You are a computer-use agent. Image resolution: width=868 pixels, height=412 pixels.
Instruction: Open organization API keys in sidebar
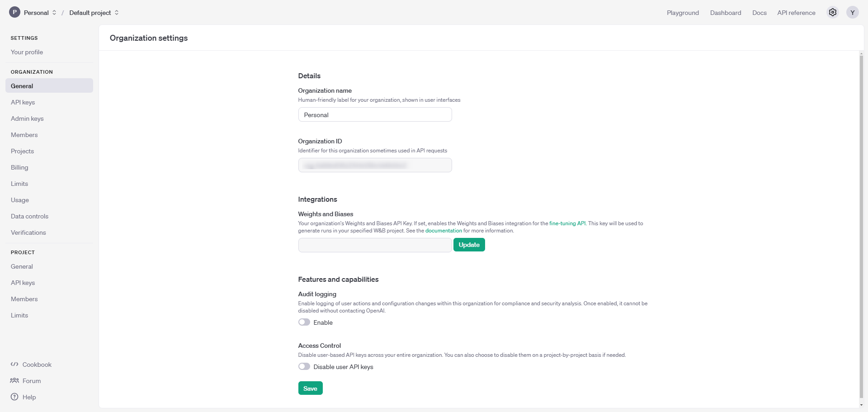(23, 102)
